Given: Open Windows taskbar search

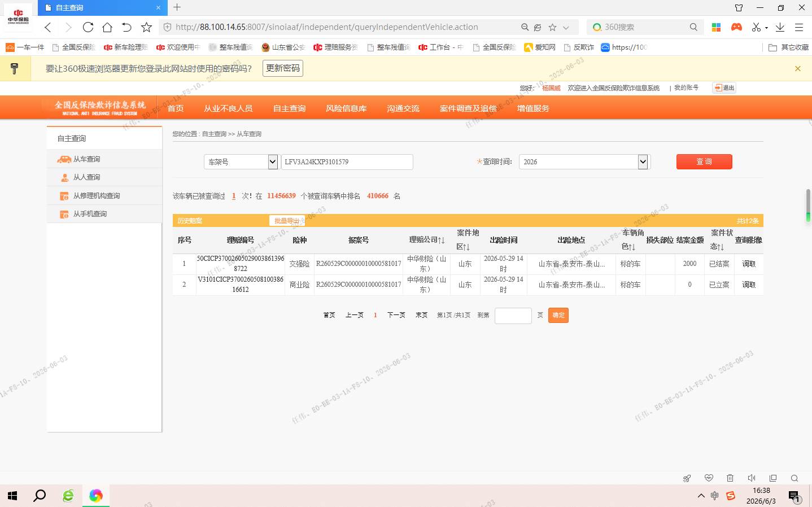Looking at the screenshot, I should (40, 496).
